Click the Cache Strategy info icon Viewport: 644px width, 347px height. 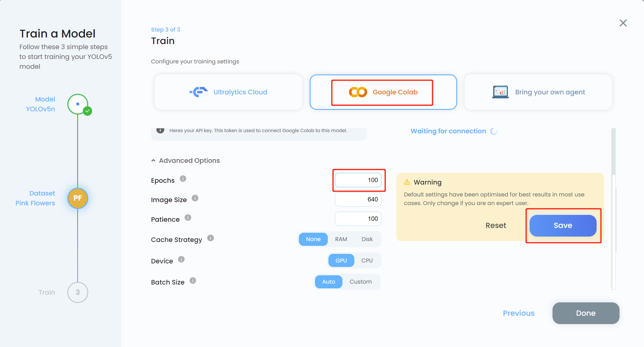(210, 238)
